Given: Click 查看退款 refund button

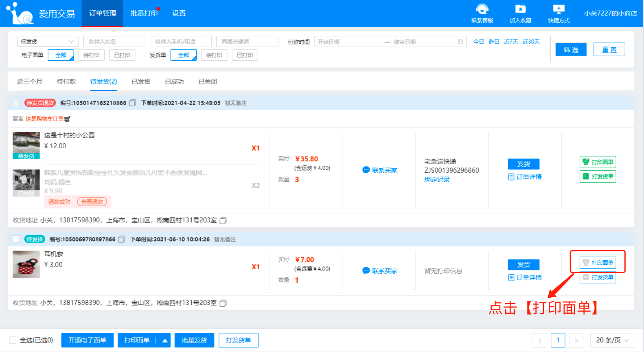Looking at the screenshot, I should [92, 202].
